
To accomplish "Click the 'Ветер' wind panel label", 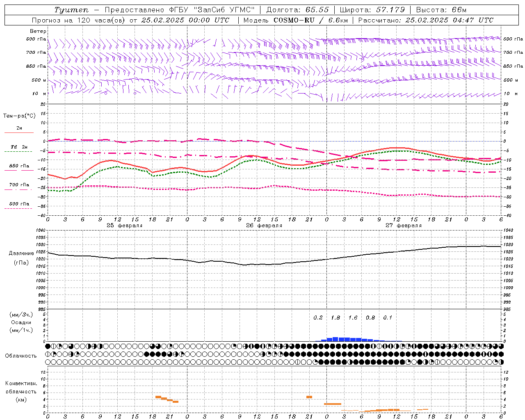I will tap(38, 31).
